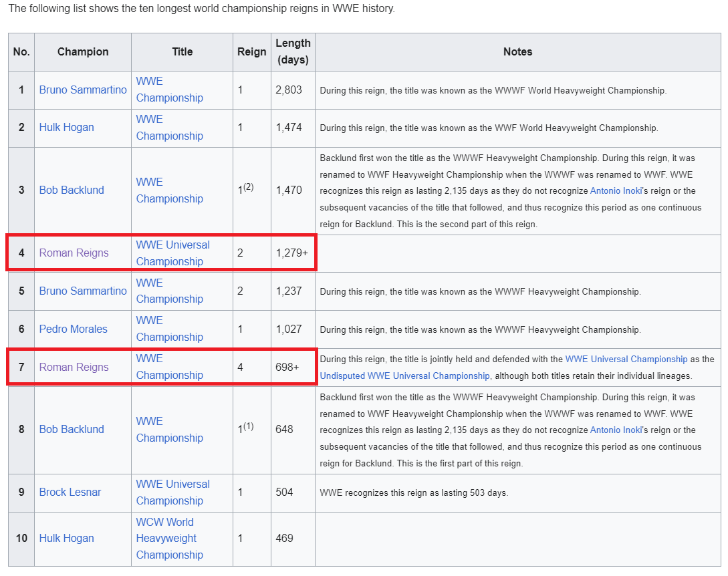Click Pedro Morales champion link
Screen dimensions: 728x576
point(73,329)
